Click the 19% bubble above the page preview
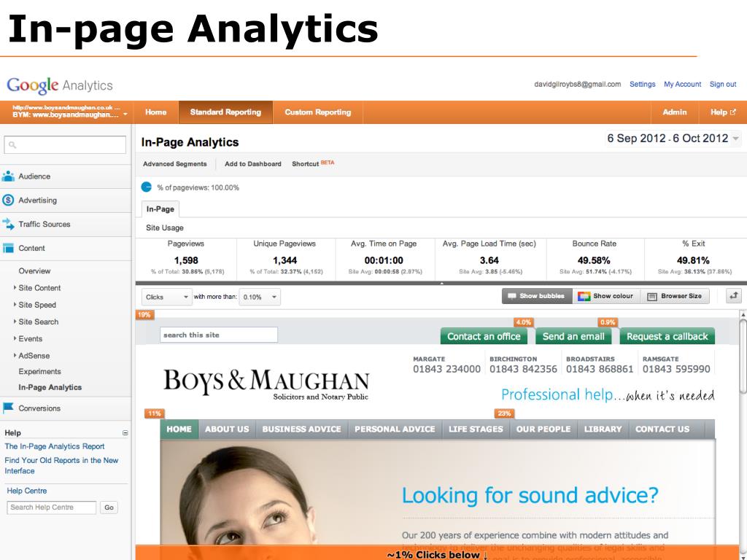747x560 pixels. (144, 315)
